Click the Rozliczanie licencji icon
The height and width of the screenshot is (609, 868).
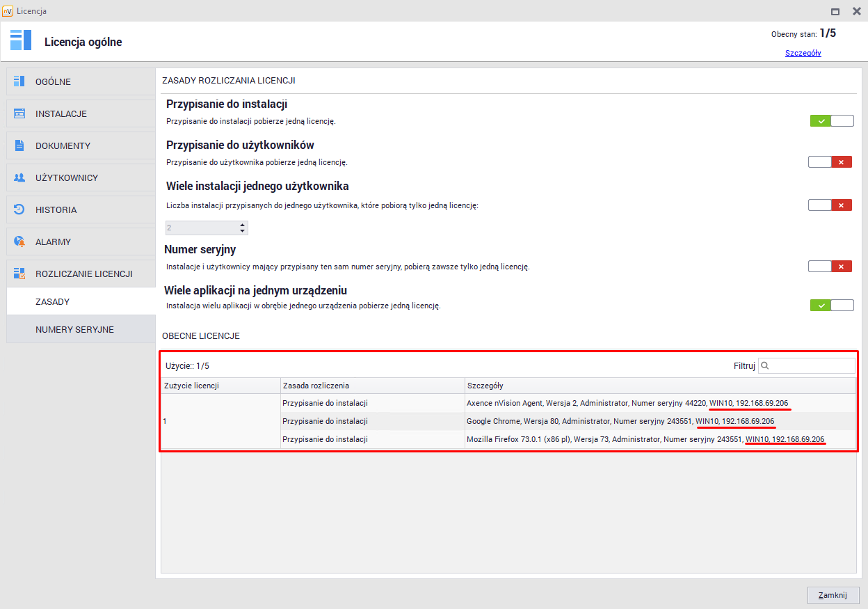(x=19, y=274)
